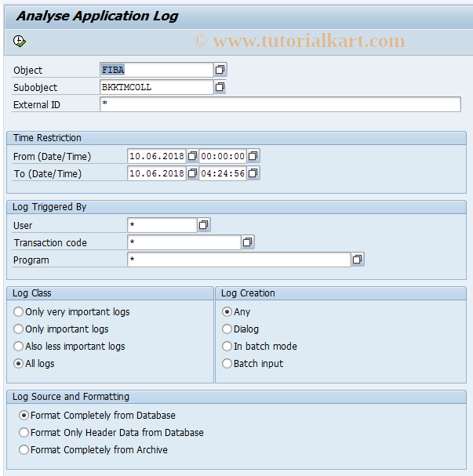473x476 pixels.
Task: Open multiple selection for To time
Action: click(x=253, y=173)
